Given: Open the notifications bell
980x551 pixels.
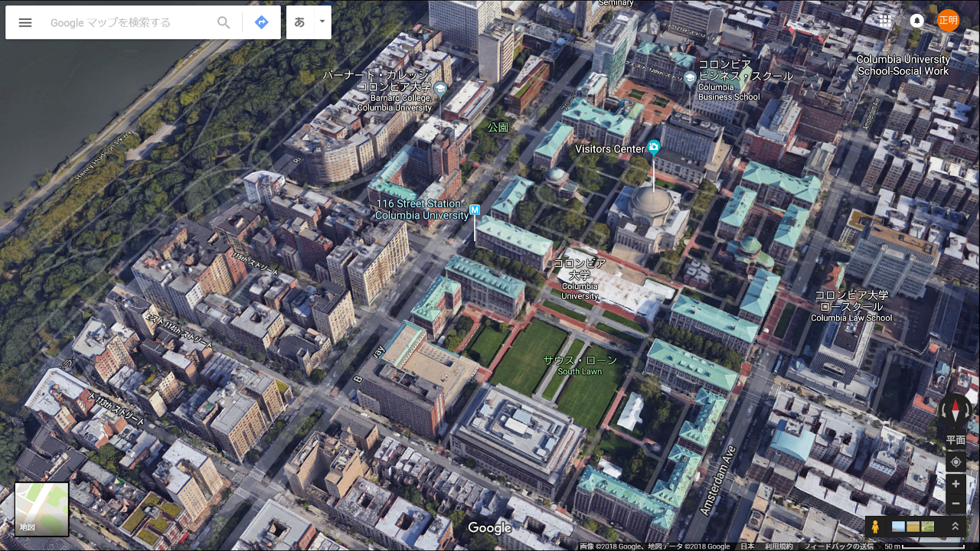Looking at the screenshot, I should click(916, 21).
